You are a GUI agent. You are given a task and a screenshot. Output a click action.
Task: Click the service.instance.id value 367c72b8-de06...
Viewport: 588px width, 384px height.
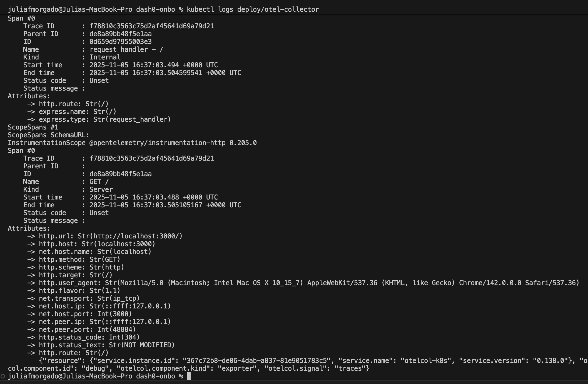click(256, 361)
